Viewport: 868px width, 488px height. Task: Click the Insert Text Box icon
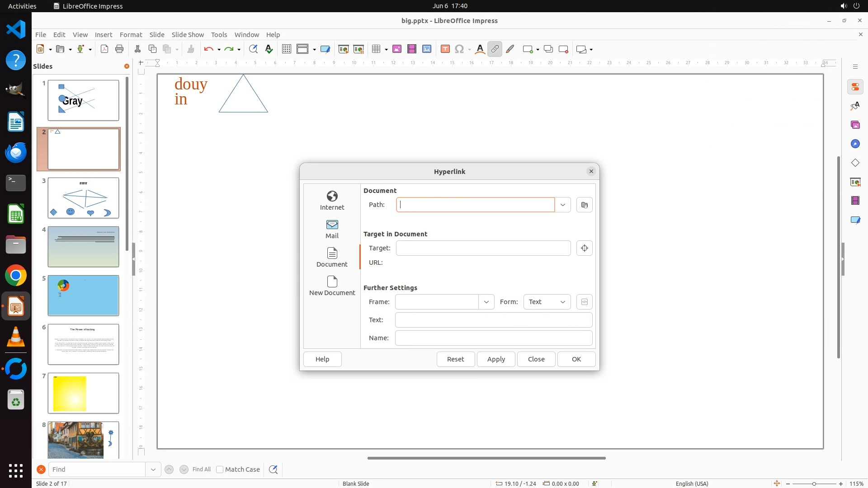pos(445,49)
